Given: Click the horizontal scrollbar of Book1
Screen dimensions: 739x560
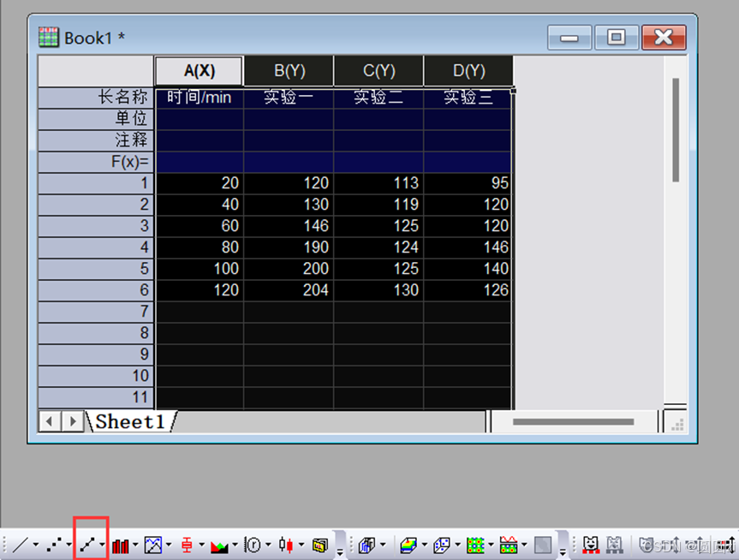Looking at the screenshot, I should pos(573,422).
